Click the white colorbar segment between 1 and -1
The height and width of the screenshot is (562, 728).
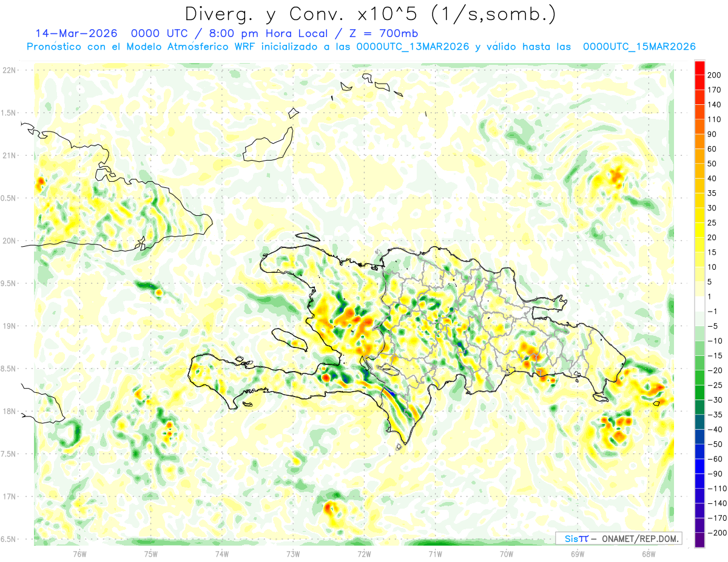(x=699, y=304)
